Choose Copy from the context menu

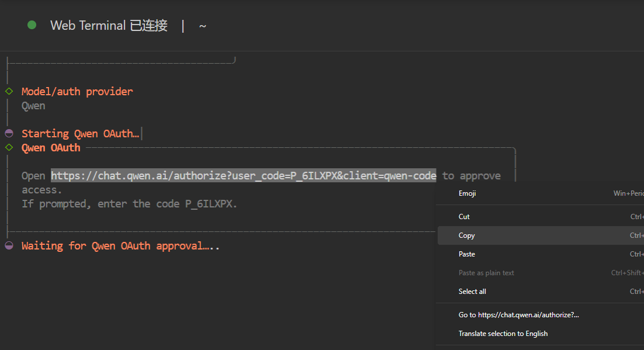(x=466, y=235)
